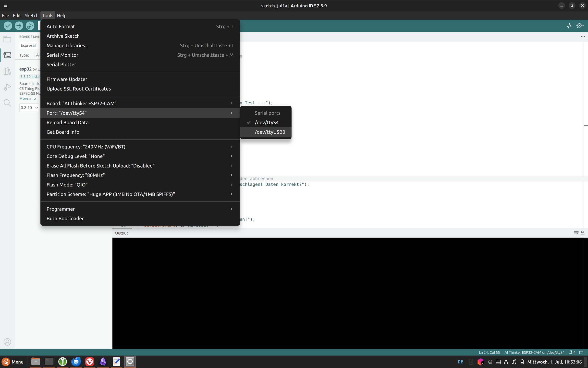Expand the CPU Frequency submenu

point(140,146)
